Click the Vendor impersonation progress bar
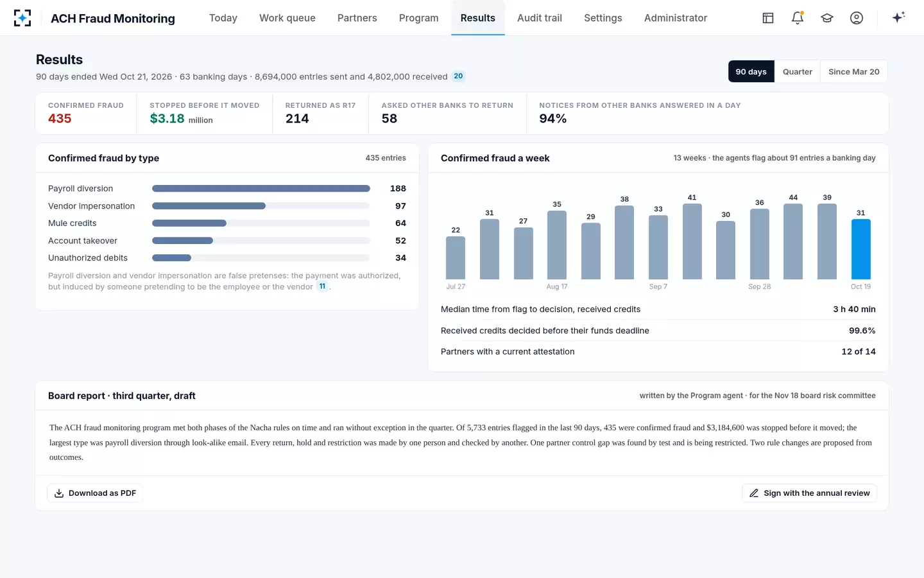Image resolution: width=924 pixels, height=578 pixels. coord(261,206)
